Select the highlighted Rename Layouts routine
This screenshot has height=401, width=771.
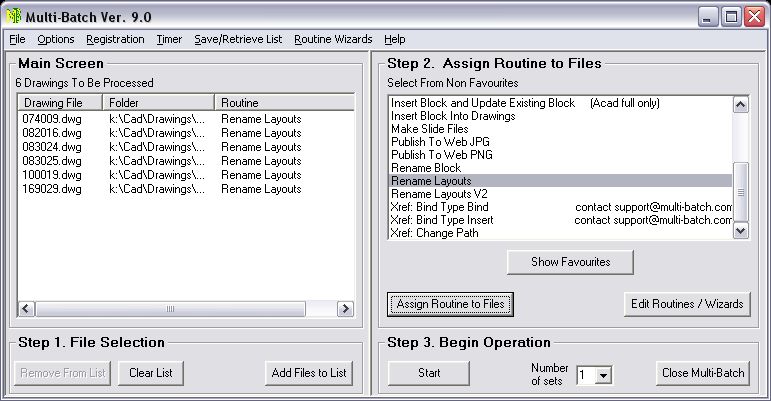[560, 181]
